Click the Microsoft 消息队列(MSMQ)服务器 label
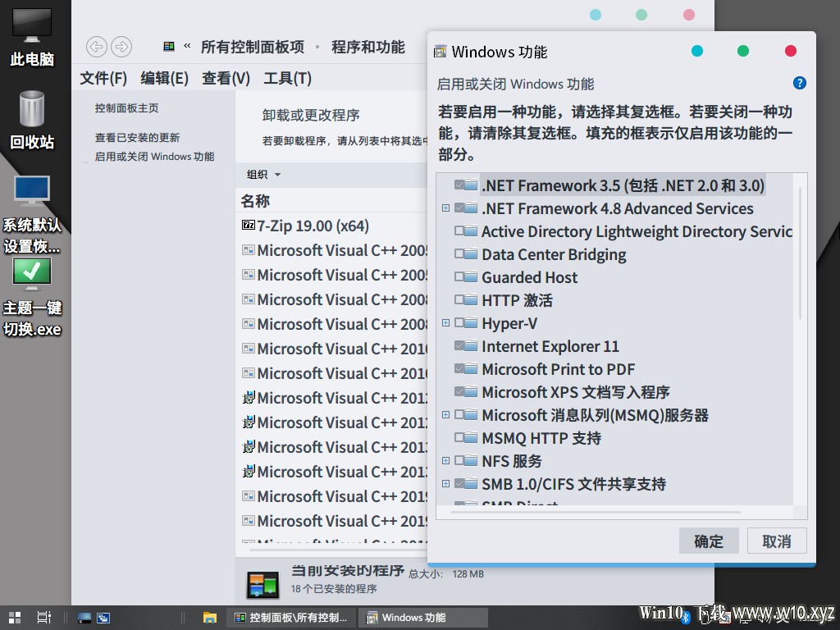Image resolution: width=840 pixels, height=630 pixels. point(596,415)
